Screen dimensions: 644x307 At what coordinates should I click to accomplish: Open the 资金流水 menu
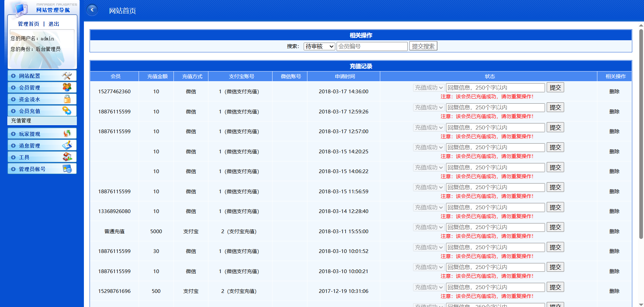click(x=42, y=99)
